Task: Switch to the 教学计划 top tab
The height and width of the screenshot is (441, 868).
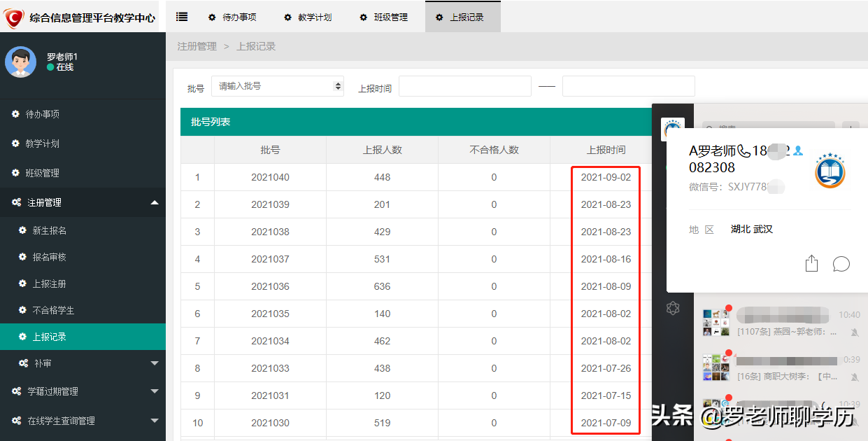Action: pyautogui.click(x=308, y=17)
